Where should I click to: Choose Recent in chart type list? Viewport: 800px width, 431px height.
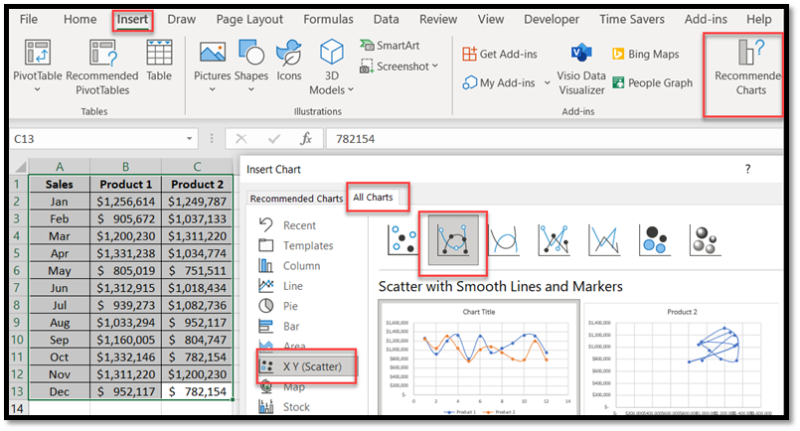287,225
